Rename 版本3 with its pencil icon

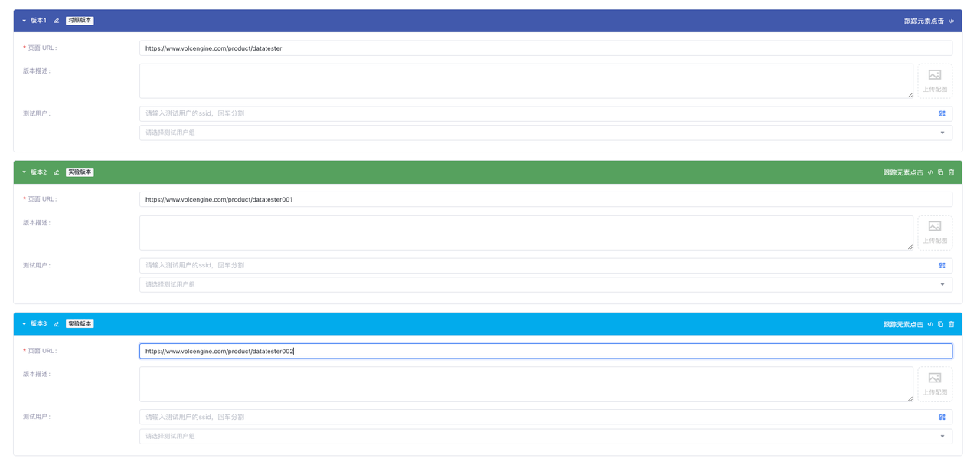pyautogui.click(x=56, y=324)
